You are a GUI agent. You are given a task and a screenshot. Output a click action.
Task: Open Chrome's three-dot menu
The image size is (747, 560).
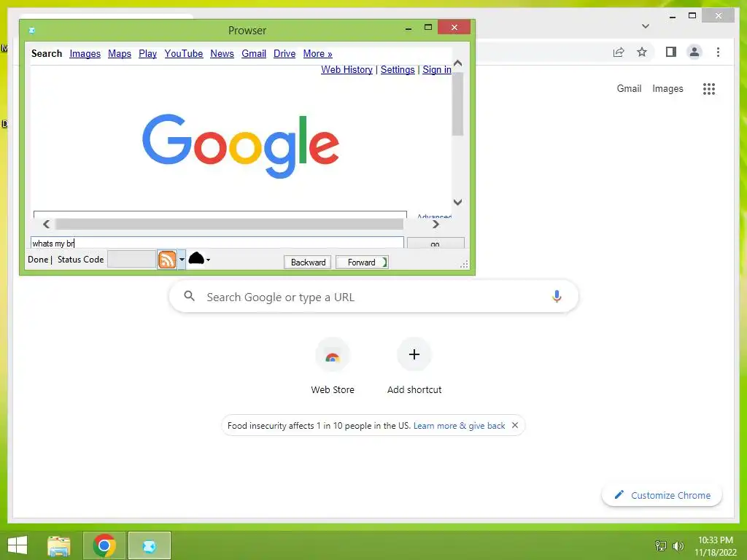(718, 52)
